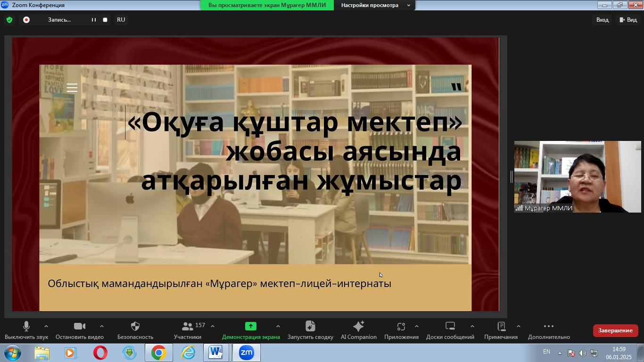Expand the microphone audio options chevron
644x362 pixels.
point(46,326)
